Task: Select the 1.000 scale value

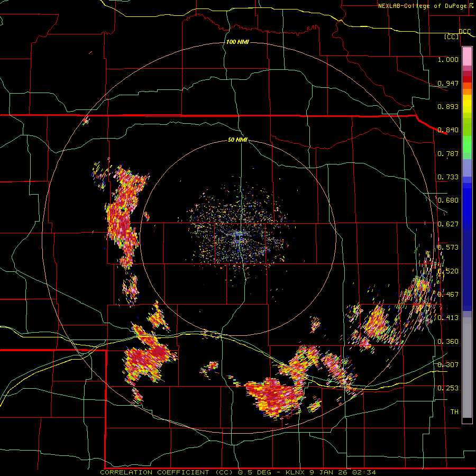Action: (448, 59)
